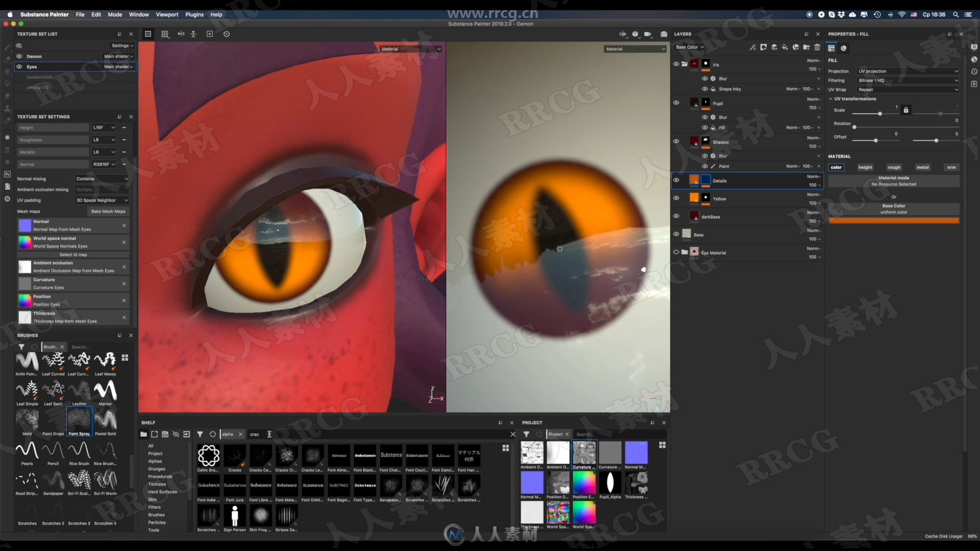Enable the metal material channel button
This screenshot has width=980, height=551.
click(922, 167)
